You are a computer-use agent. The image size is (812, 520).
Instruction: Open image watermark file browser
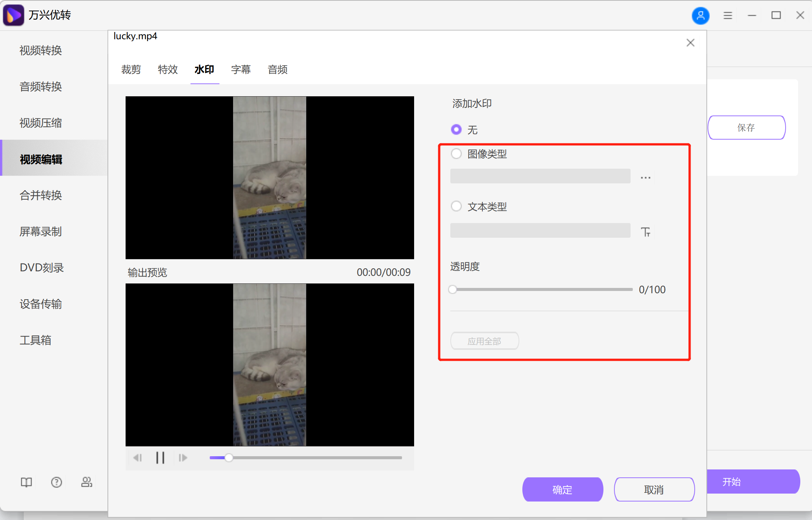pos(645,177)
